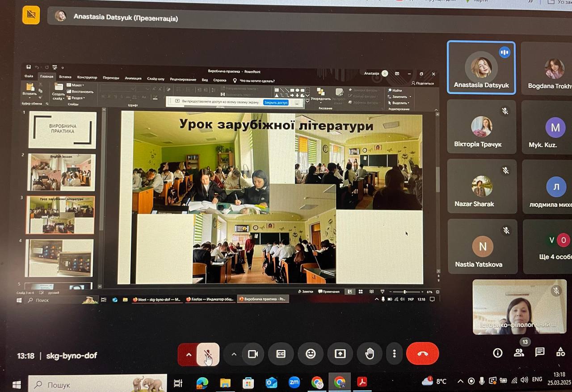Open the weather widget showing 8°C
Viewport: 572px width, 392px height.
point(434,381)
